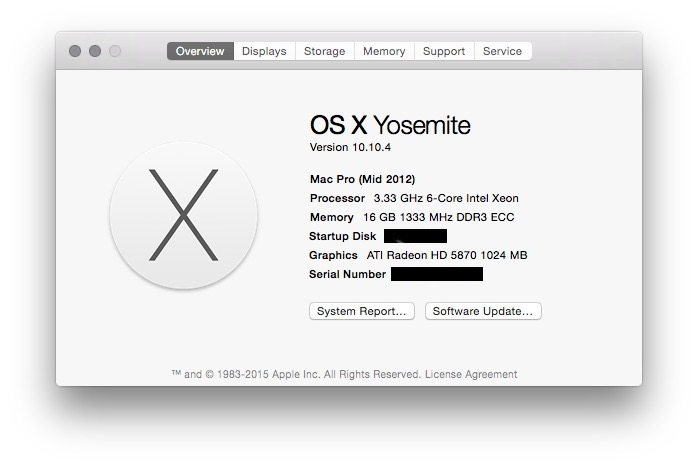The width and height of the screenshot is (698, 466).
Task: Select '16 GB 1333 MHz DDR3 ECC' value
Action: [438, 217]
